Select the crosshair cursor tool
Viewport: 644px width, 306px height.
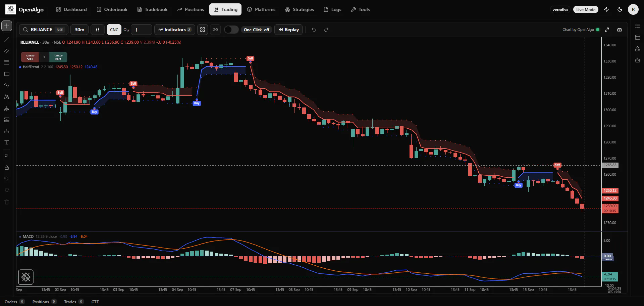[7, 26]
